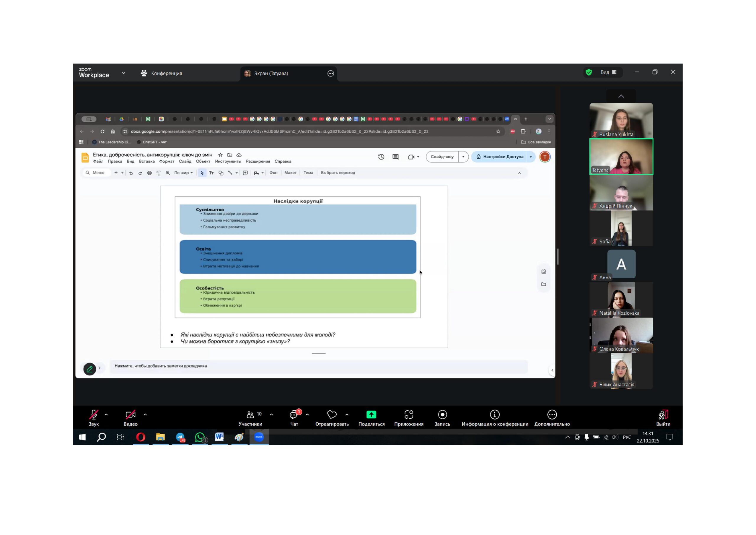Expand audio settings arrow next to Звук
This screenshot has width=756, height=535.
point(106,414)
